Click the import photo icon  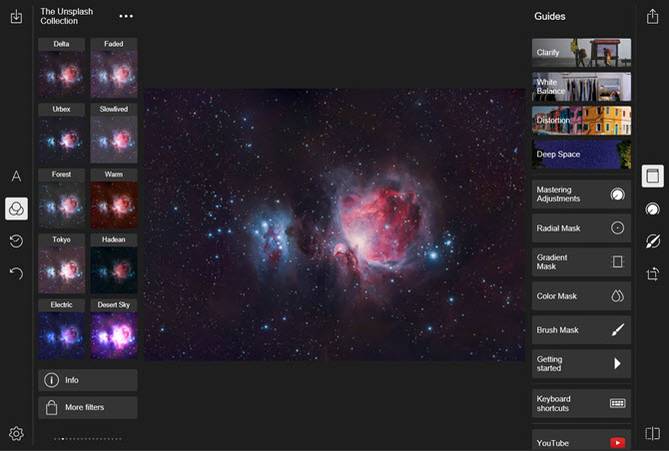point(16,17)
